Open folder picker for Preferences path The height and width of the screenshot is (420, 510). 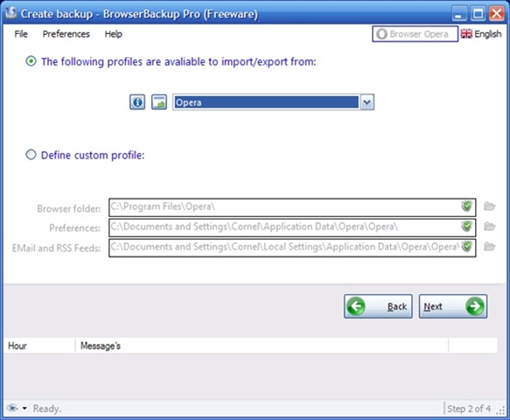click(x=489, y=227)
